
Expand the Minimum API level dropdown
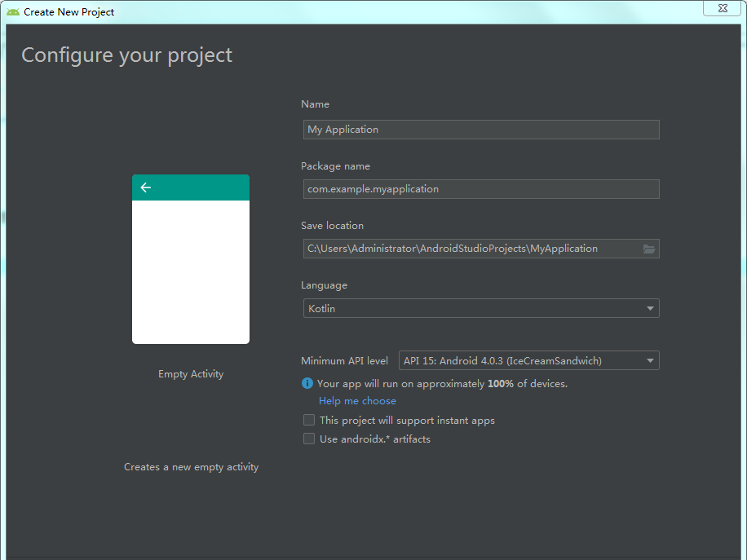click(x=528, y=360)
